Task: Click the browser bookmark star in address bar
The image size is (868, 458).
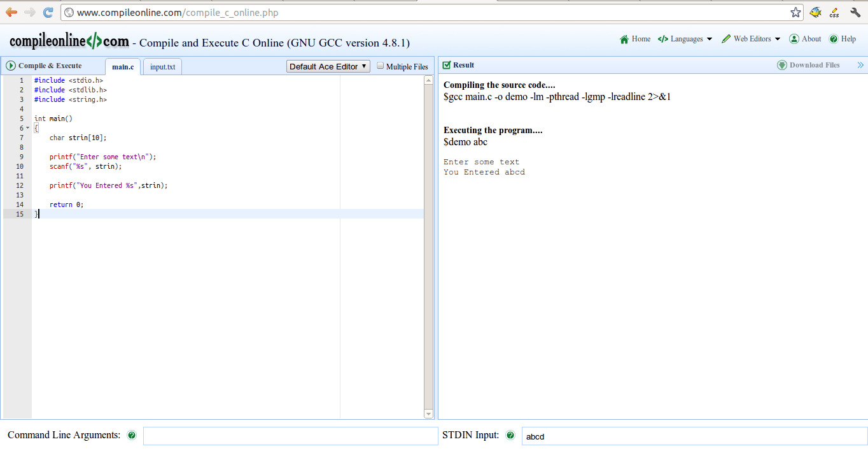Action: pos(795,11)
